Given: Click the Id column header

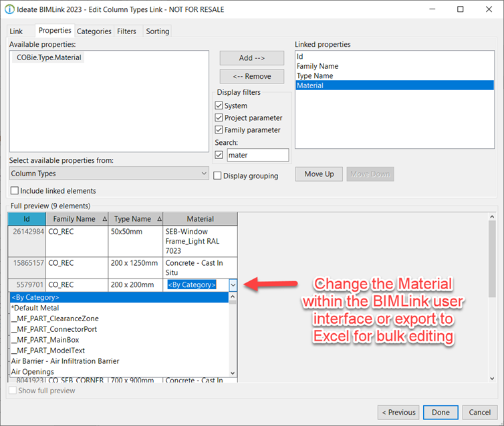Looking at the screenshot, I should point(27,219).
